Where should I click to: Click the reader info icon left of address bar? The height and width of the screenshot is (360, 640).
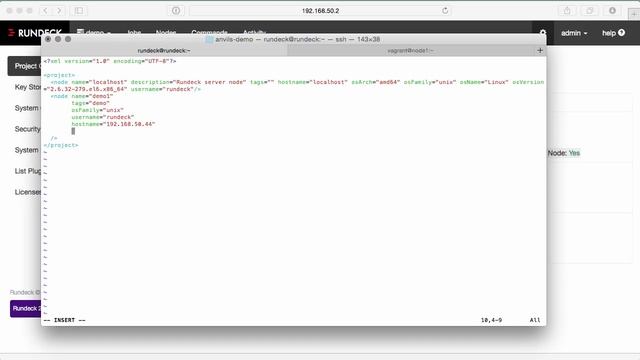pyautogui.click(x=176, y=11)
